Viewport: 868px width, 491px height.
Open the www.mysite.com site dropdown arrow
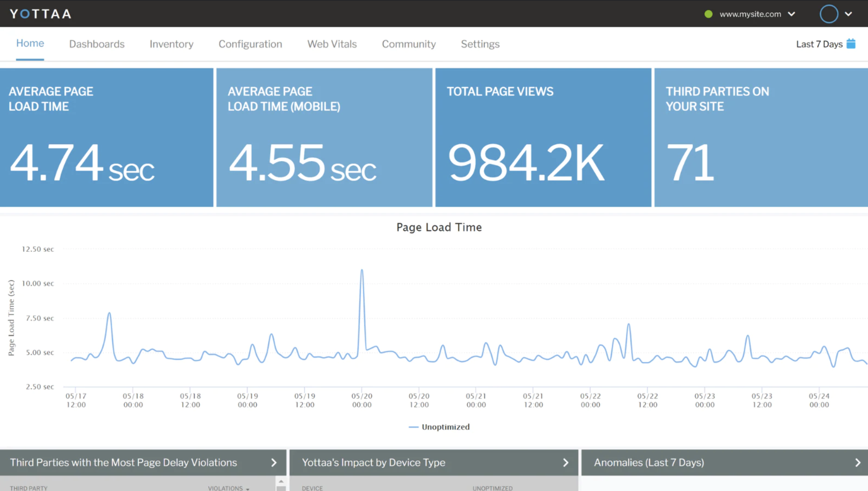791,14
